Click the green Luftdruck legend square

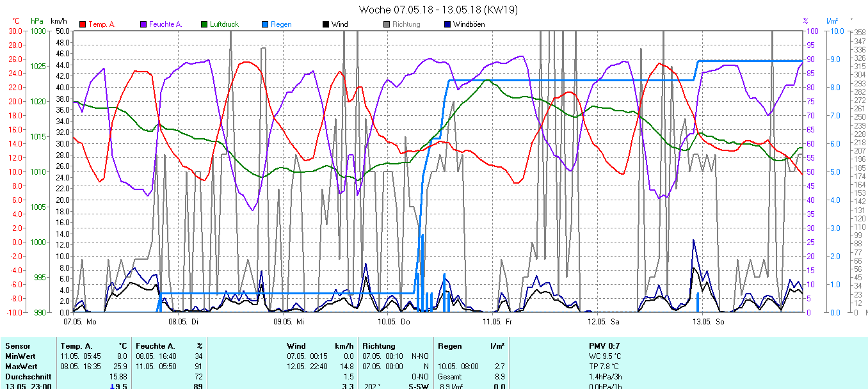(x=204, y=24)
